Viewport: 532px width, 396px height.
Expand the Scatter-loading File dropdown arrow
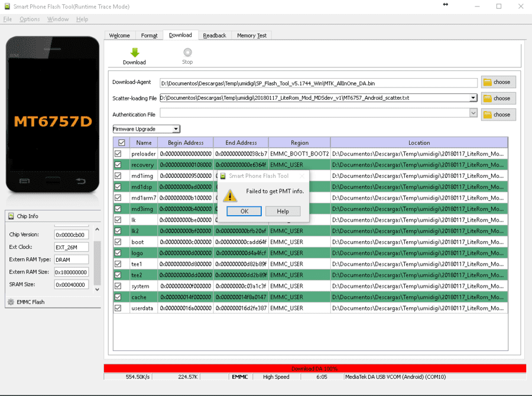tap(473, 98)
